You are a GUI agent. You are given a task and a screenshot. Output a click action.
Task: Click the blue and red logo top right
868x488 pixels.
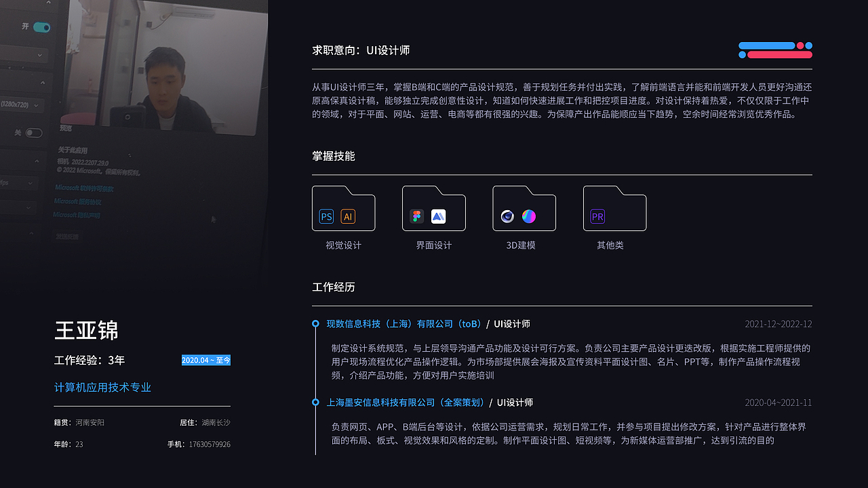point(775,50)
